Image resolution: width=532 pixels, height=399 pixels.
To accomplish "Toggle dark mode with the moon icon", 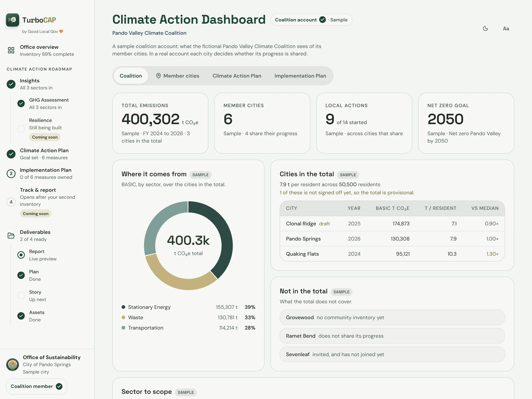I will click(x=485, y=29).
